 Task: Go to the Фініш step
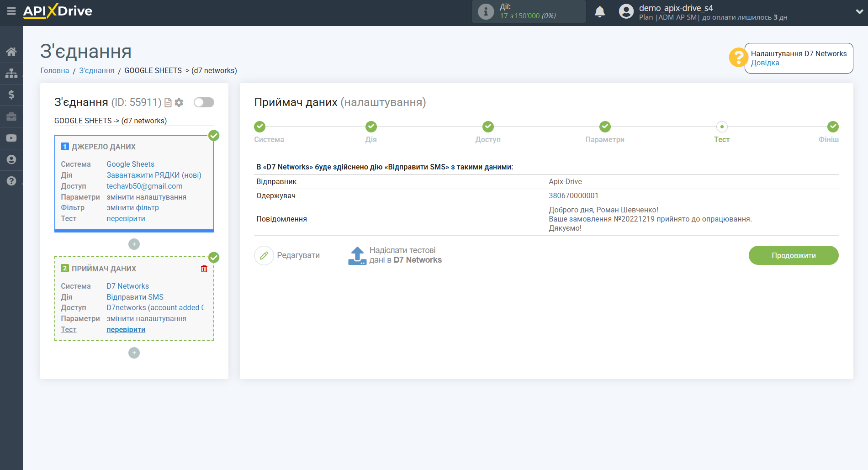pos(833,127)
